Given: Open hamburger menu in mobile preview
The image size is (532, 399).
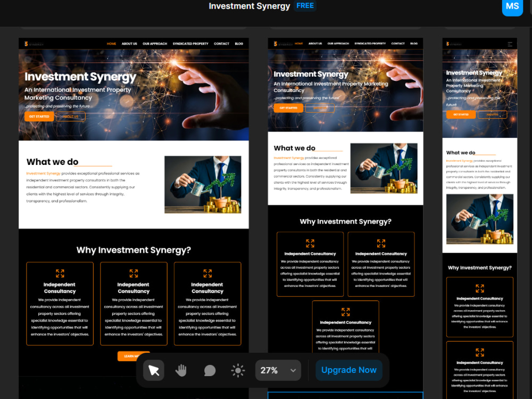Looking at the screenshot, I should [x=510, y=44].
